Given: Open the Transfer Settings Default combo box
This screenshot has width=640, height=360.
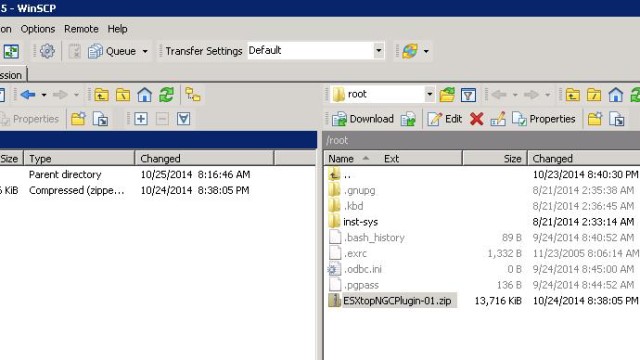Looking at the screenshot, I should [316, 51].
